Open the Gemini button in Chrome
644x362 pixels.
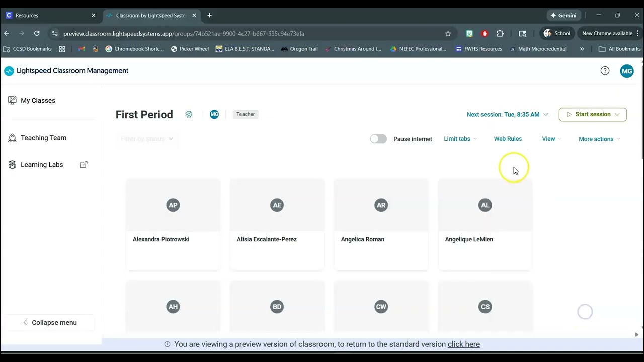click(563, 15)
